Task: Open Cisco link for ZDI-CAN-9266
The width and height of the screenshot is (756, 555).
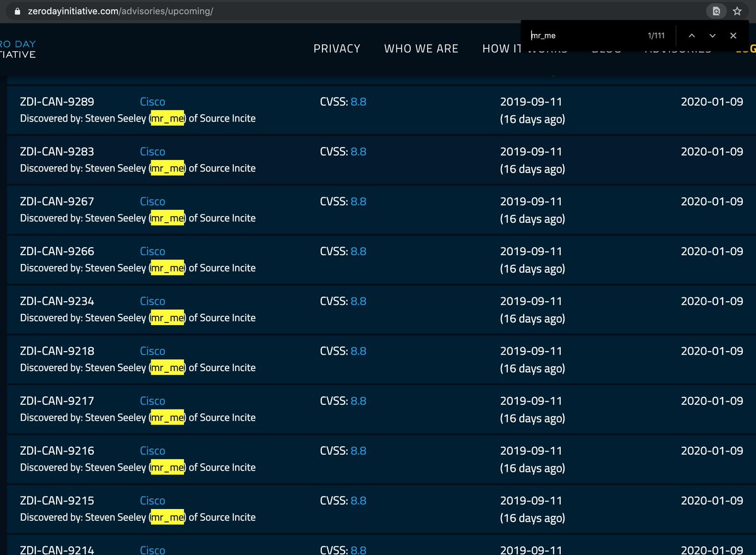Action: pos(152,251)
